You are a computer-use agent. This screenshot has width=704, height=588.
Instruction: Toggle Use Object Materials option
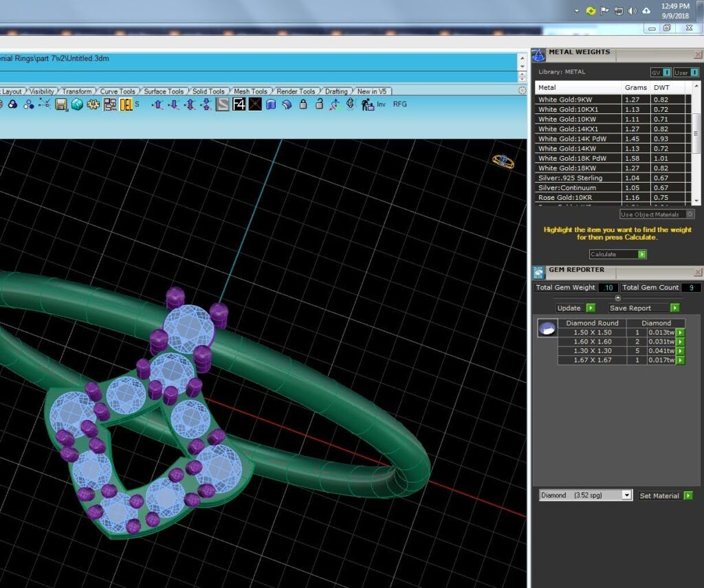(657, 214)
